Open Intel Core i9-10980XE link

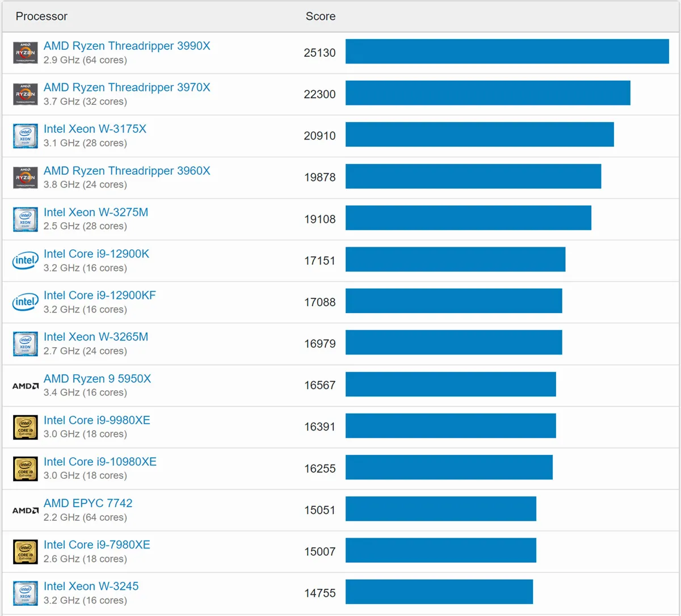(100, 462)
